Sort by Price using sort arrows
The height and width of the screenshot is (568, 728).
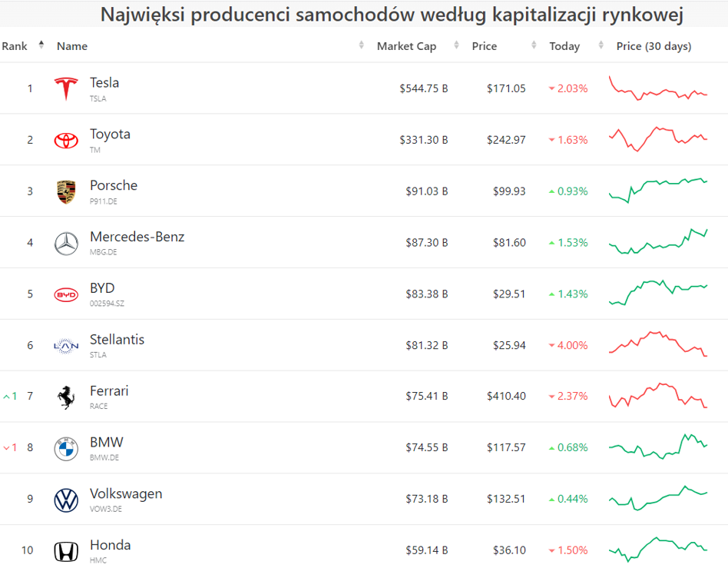534,46
